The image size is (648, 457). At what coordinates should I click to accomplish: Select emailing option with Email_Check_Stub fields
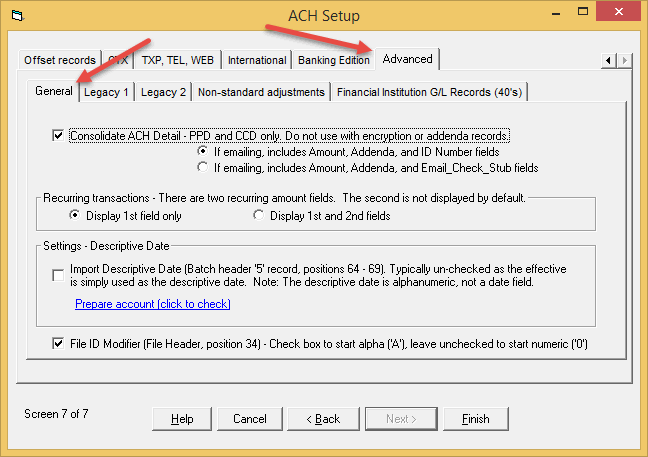(203, 168)
